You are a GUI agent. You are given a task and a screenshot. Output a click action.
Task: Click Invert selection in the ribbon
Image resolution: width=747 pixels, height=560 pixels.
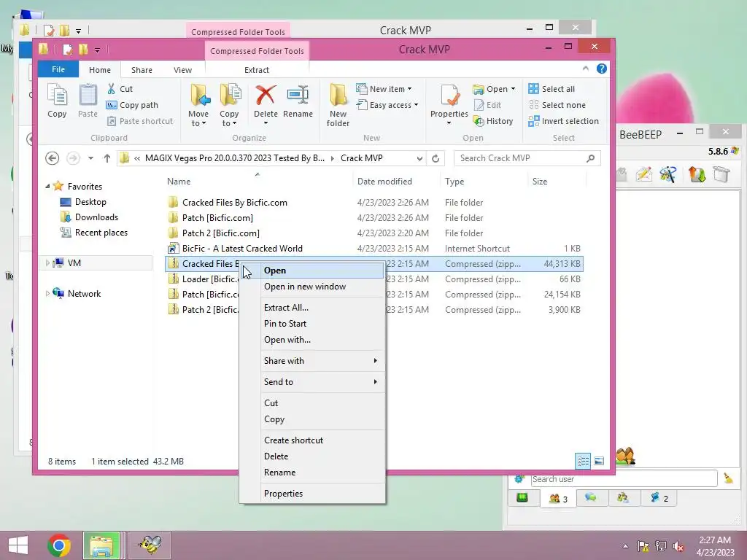point(564,122)
